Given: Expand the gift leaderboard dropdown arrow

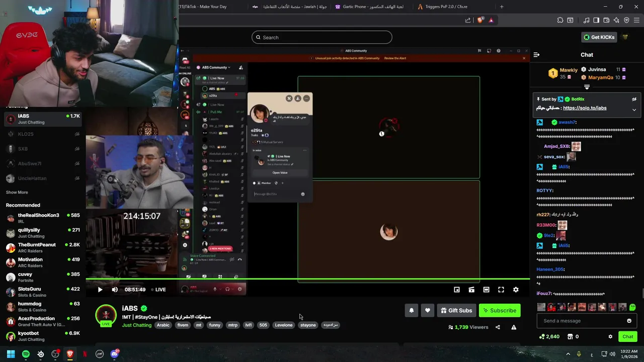Looking at the screenshot, I should click(587, 87).
